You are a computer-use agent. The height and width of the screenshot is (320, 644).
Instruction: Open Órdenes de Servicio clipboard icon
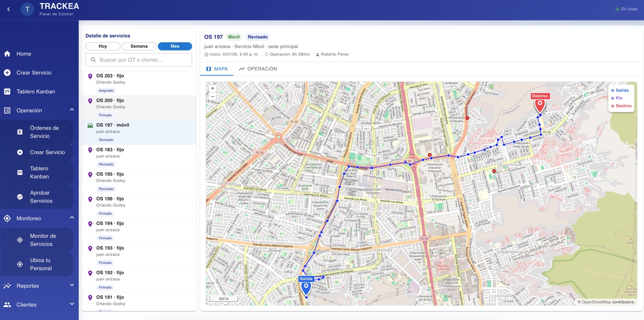pyautogui.click(x=20, y=132)
